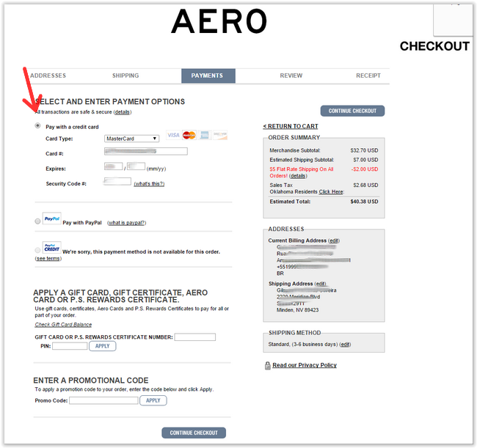
Task: Apply the gift card PIN
Action: click(x=103, y=346)
